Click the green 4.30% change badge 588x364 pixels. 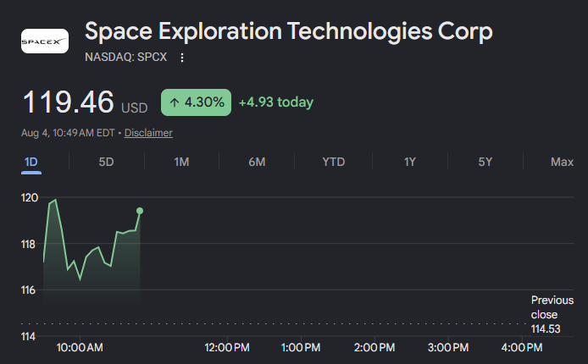click(196, 102)
